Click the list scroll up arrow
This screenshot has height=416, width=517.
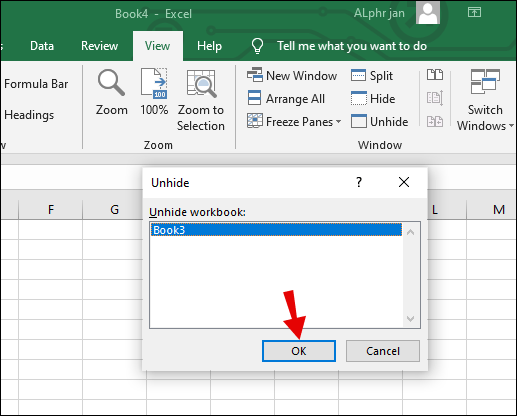pos(411,232)
